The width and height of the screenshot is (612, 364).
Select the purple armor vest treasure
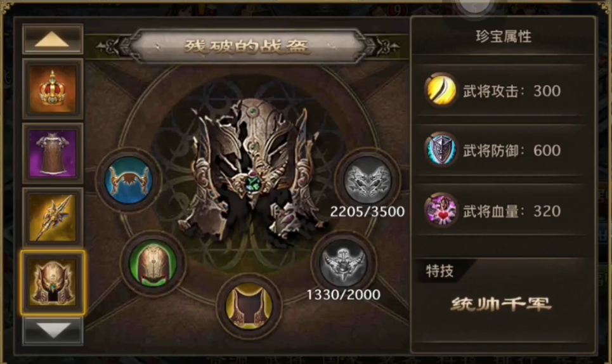[x=53, y=153]
